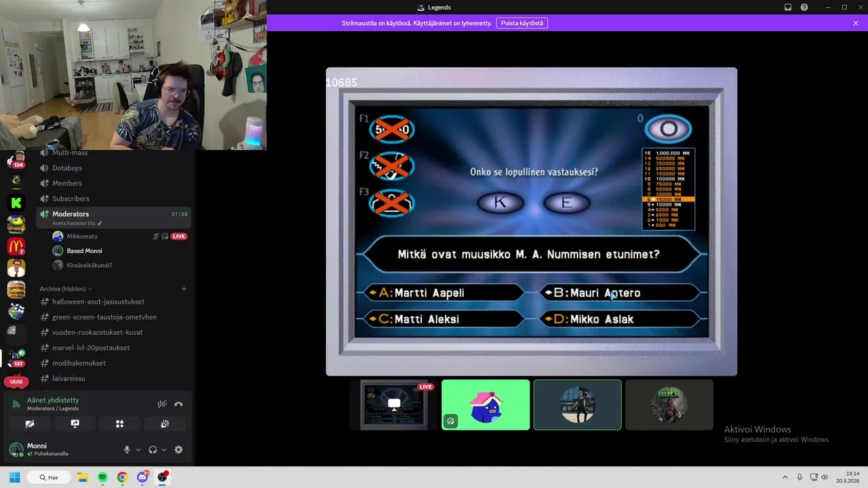Open the burger image server icon

point(16,289)
